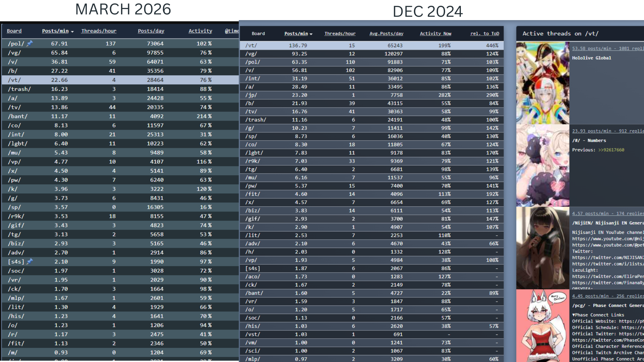644x362 pixels.
Task: Click the pin icon next to /pol/
Action: click(30, 43)
